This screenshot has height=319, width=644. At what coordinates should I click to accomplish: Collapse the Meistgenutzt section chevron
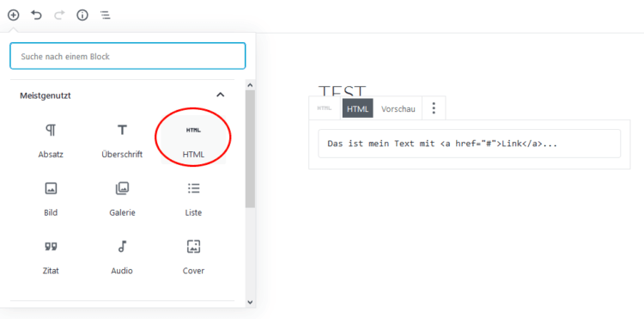point(221,95)
